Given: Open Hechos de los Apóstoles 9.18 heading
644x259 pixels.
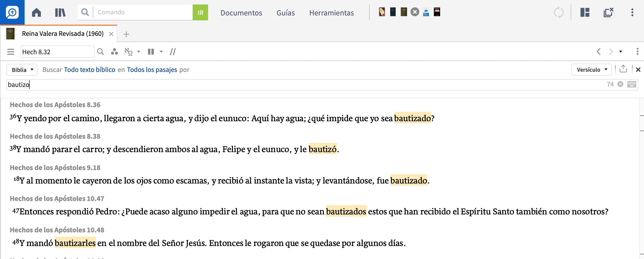Looking at the screenshot, I should (55, 168).
